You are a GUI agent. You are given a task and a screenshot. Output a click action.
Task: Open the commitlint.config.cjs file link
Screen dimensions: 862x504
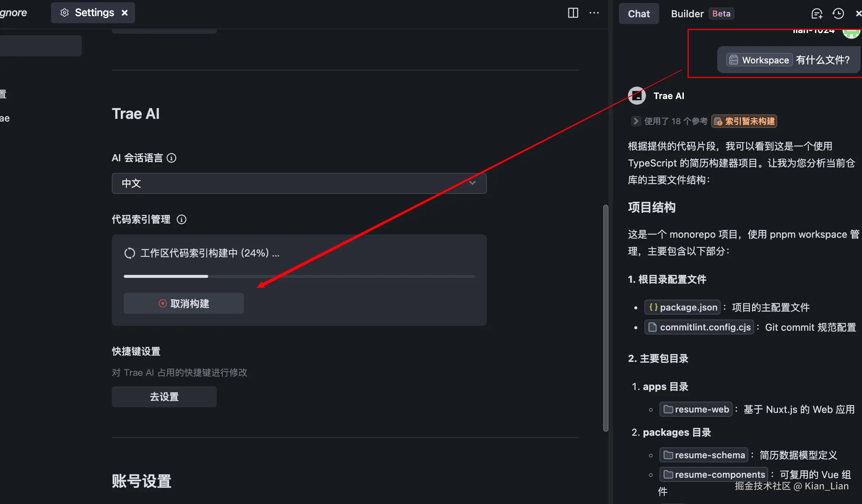point(699,327)
